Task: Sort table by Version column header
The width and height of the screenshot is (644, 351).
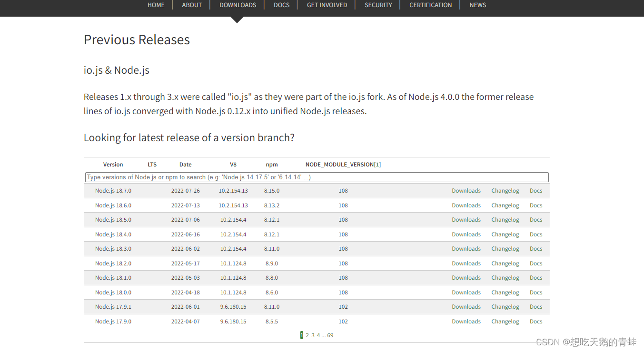Action: [113, 165]
